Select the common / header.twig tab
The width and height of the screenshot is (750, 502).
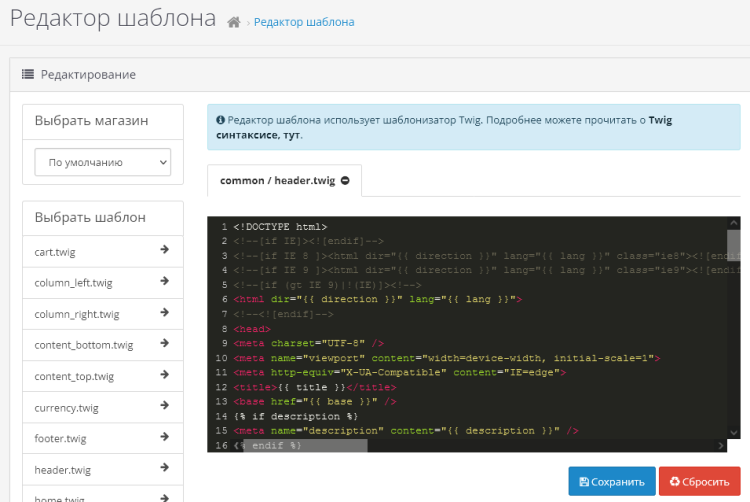[278, 181]
